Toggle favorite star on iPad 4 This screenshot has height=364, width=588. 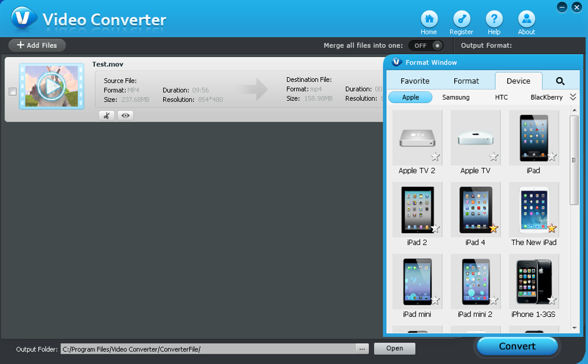(493, 229)
